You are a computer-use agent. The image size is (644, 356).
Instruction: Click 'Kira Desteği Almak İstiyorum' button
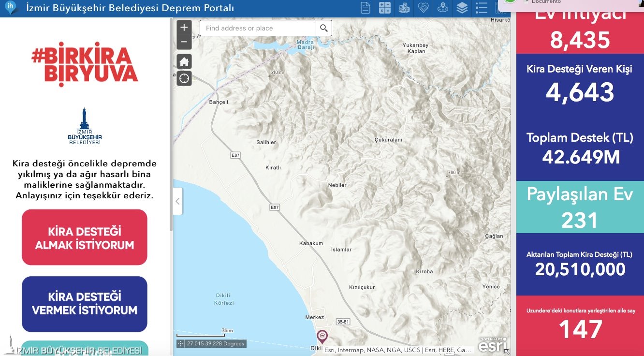85,237
